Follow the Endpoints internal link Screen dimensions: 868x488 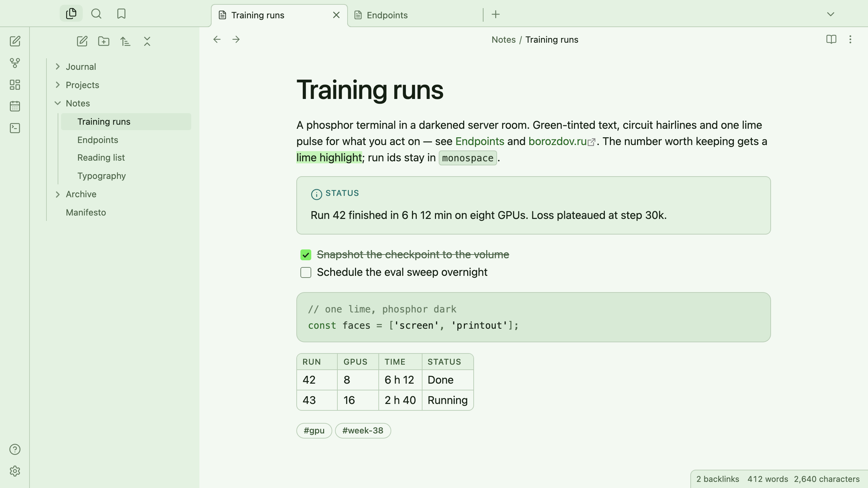tap(480, 141)
